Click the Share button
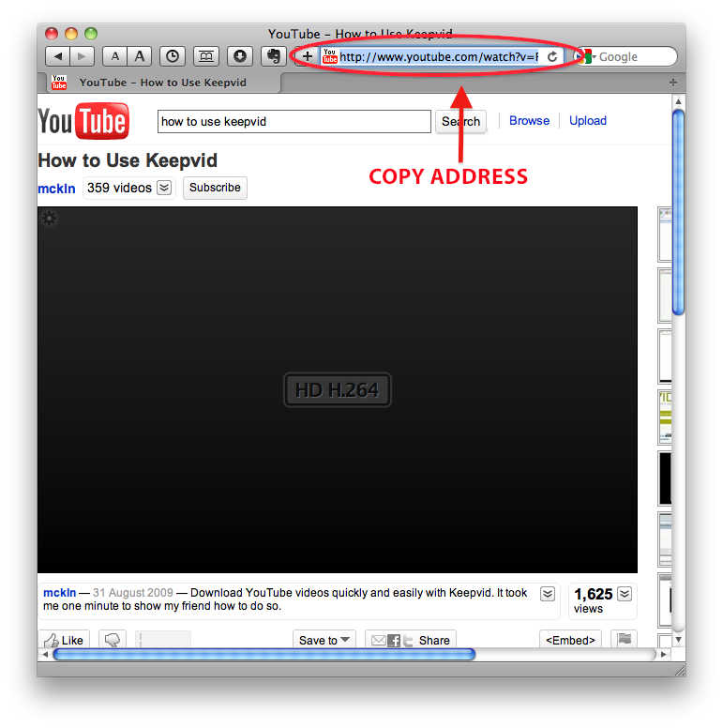723x728 pixels. pos(434,640)
